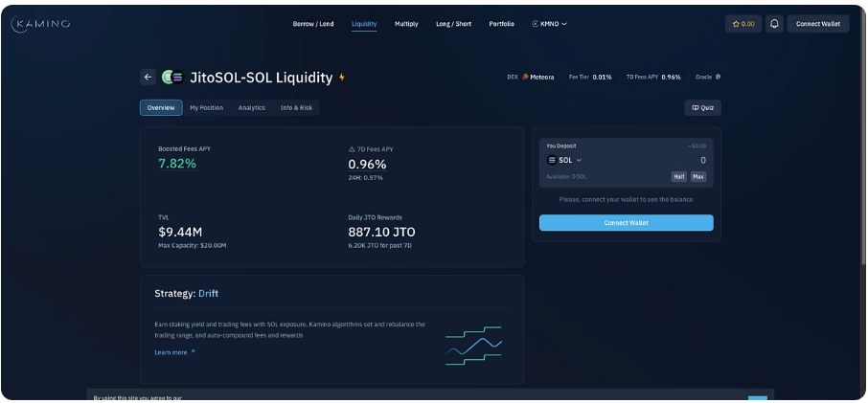Click the Drift strategy range chart graphic

pos(473,346)
